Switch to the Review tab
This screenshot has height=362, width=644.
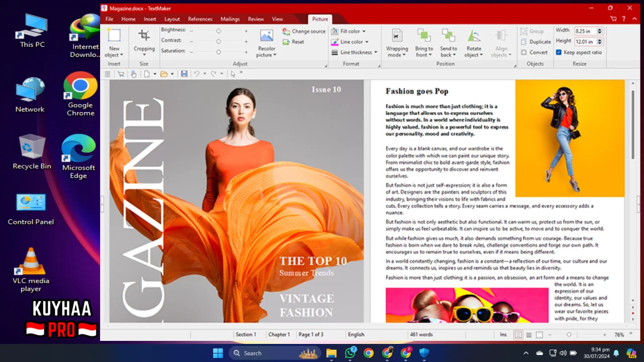256,19
